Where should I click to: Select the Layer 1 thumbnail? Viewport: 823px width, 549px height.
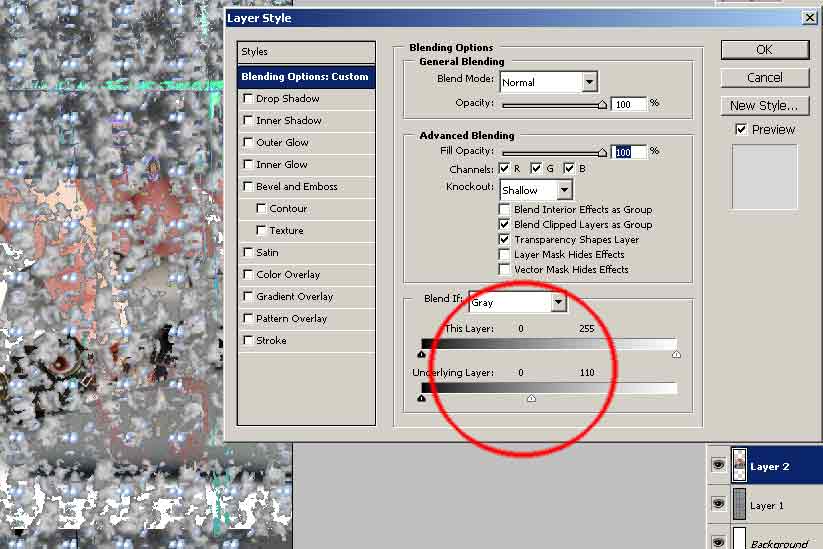739,503
